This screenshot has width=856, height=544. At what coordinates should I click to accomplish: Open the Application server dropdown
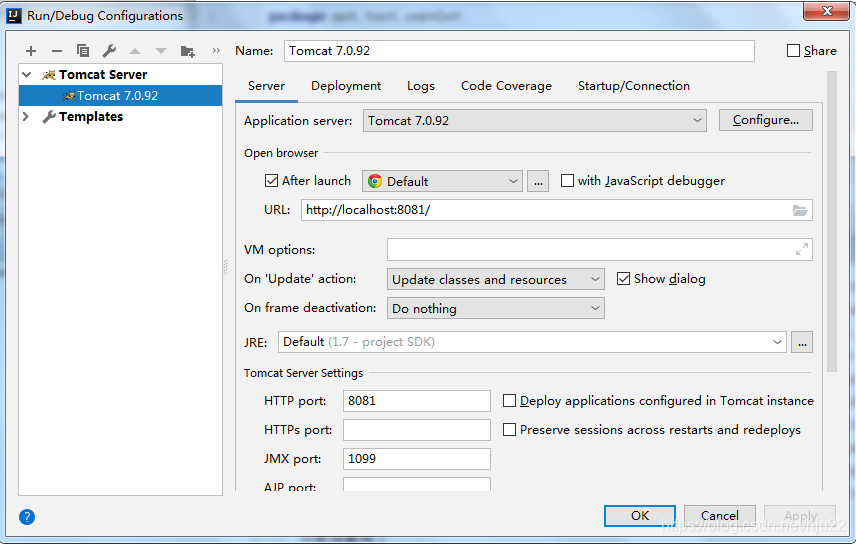[534, 121]
